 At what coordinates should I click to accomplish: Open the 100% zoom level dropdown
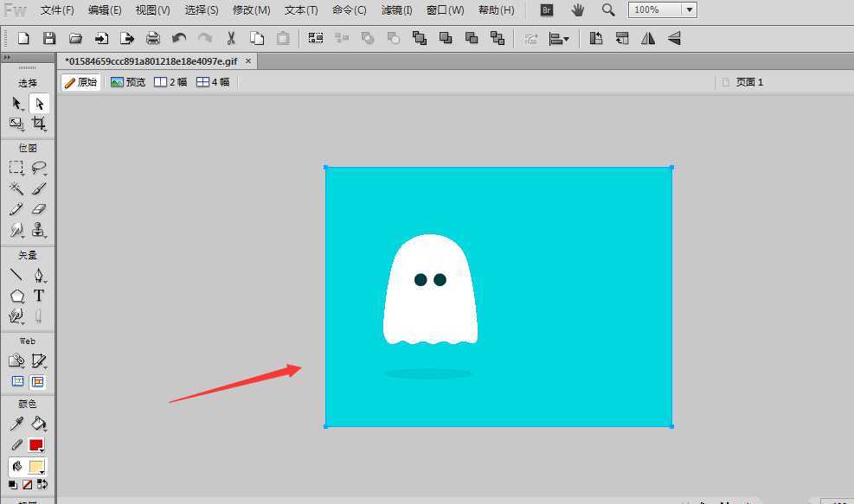tap(689, 10)
